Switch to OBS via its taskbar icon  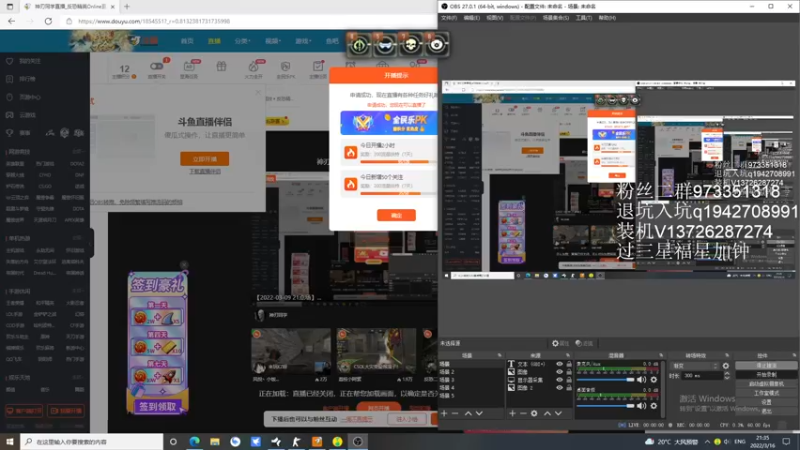click(358, 441)
